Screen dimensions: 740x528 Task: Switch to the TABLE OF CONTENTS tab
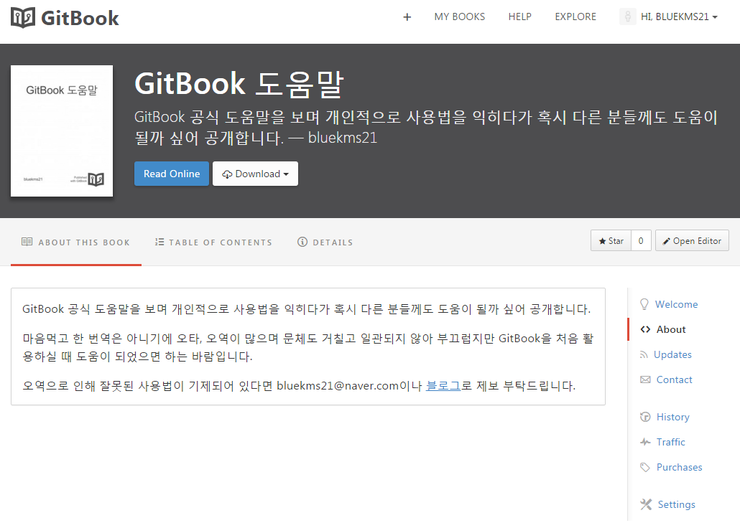[214, 242]
